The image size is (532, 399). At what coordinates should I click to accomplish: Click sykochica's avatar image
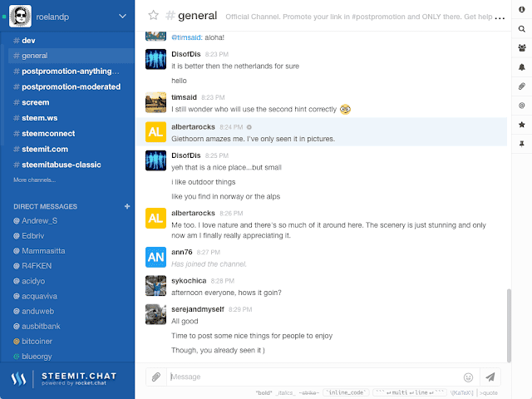click(x=155, y=286)
